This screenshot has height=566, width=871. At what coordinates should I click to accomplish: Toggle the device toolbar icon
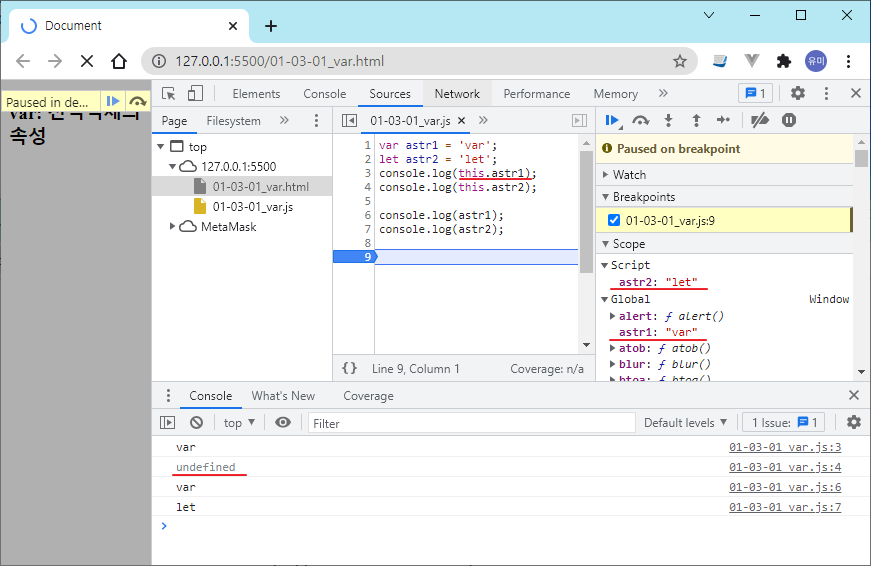click(195, 93)
